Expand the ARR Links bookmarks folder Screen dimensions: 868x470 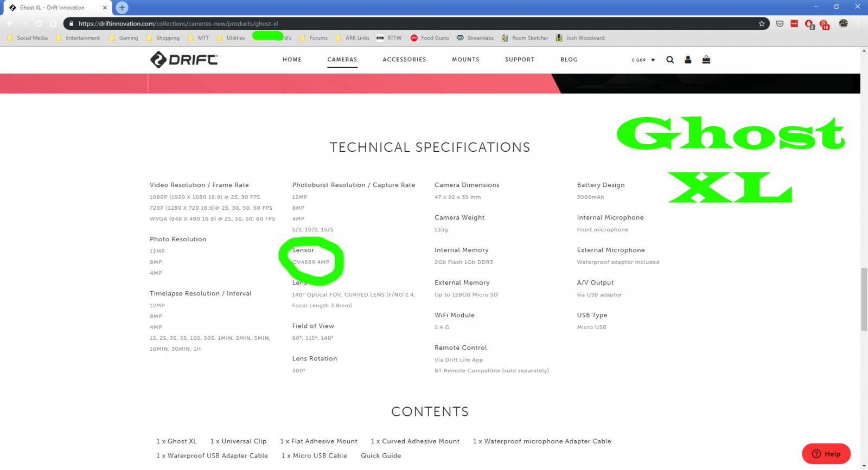click(353, 38)
